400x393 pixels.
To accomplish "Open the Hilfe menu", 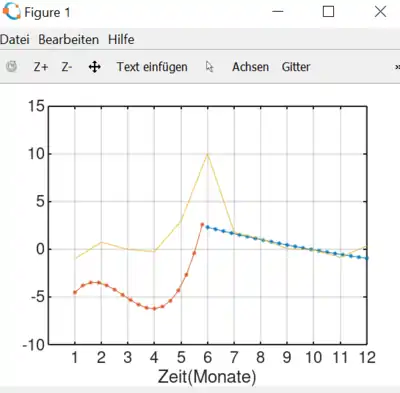I will click(x=121, y=39).
